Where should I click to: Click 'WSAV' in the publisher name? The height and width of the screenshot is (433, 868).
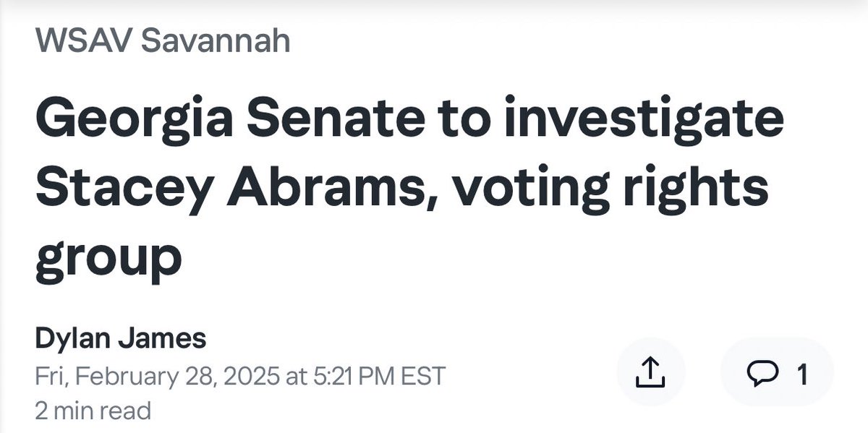[x=82, y=41]
